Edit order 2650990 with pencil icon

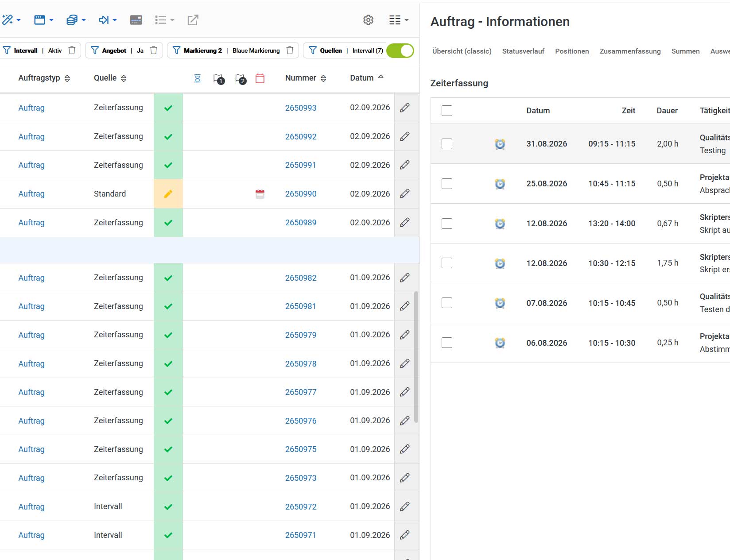coord(405,193)
